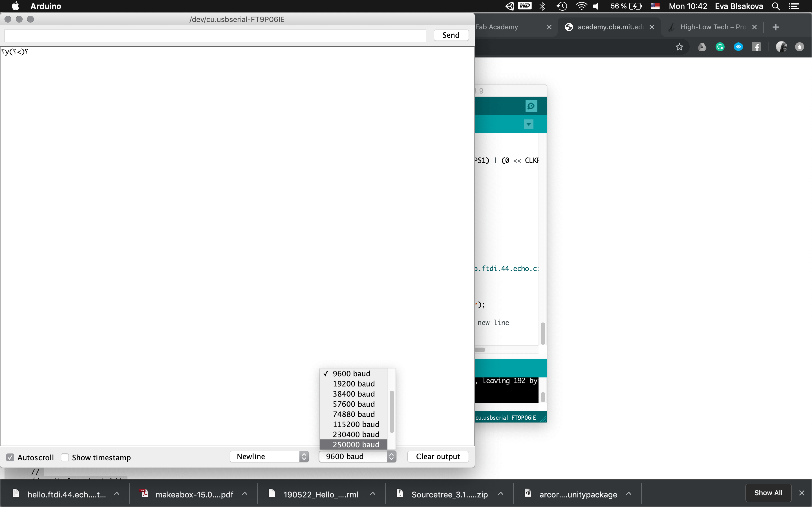This screenshot has height=507, width=812.
Task: Disable Autoscroll checkbox
Action: [10, 457]
